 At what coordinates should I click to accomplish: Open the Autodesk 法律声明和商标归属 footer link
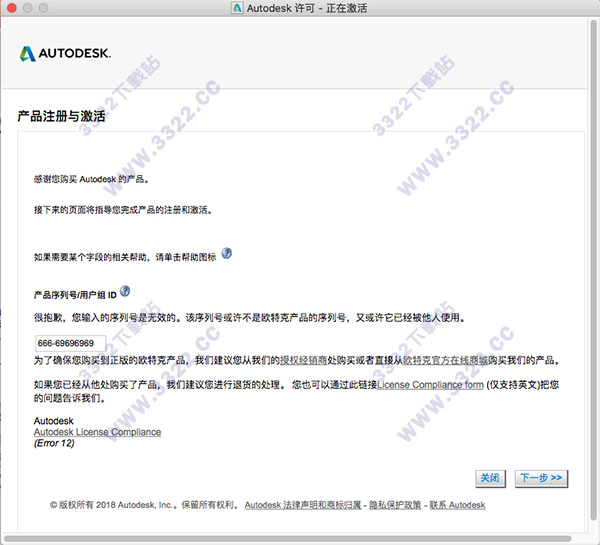coord(303,505)
